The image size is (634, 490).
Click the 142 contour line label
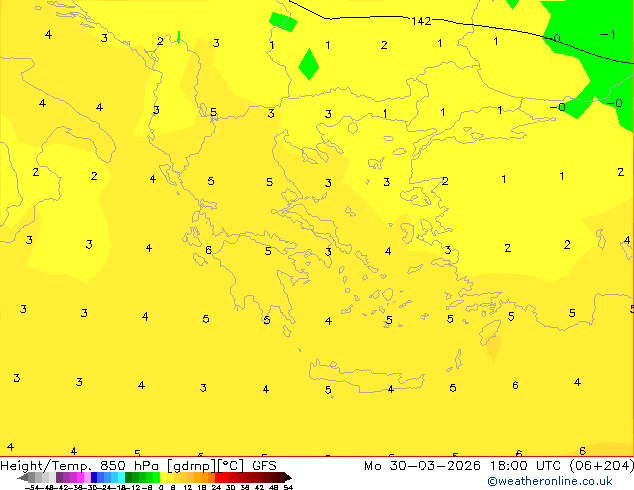pos(421,21)
